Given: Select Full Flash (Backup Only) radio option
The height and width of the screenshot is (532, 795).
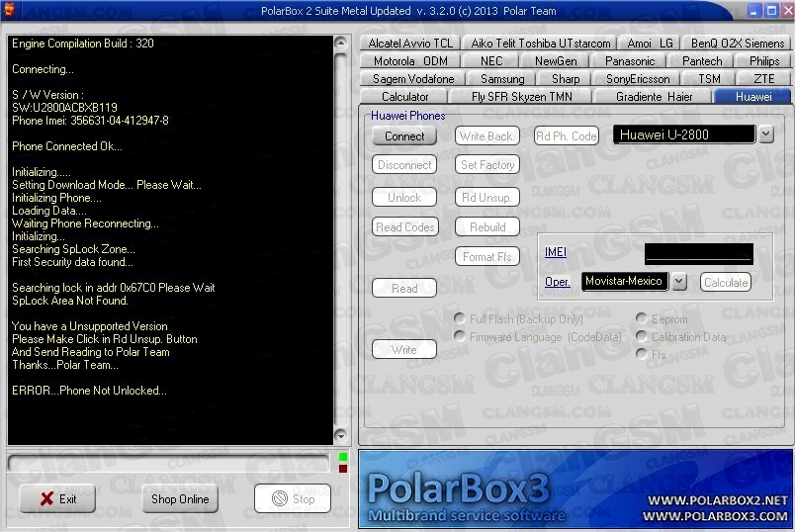Looking at the screenshot, I should [460, 318].
